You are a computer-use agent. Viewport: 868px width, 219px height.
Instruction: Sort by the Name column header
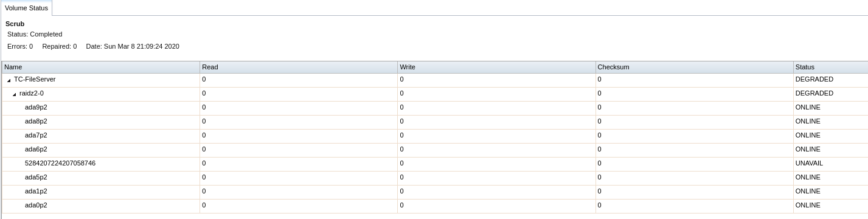(x=100, y=67)
